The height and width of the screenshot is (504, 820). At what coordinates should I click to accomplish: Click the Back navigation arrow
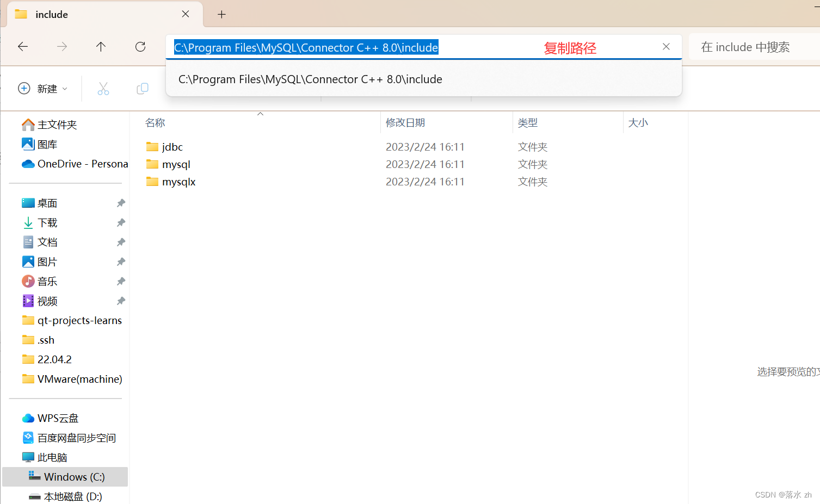22,47
